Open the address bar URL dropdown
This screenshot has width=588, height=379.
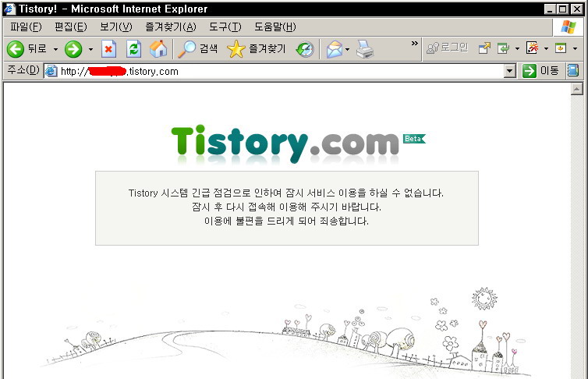pos(509,70)
